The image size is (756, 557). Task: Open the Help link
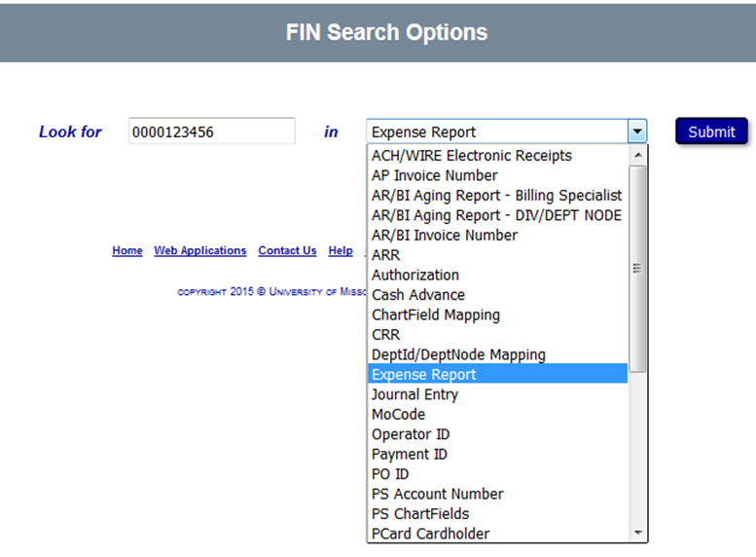[x=341, y=250]
